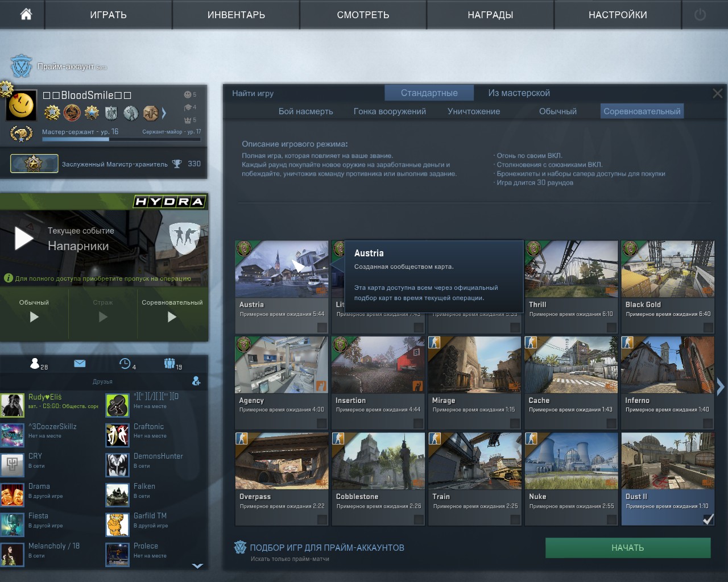Open the НАГРАДЫ menu
The image size is (728, 582).
[490, 15]
